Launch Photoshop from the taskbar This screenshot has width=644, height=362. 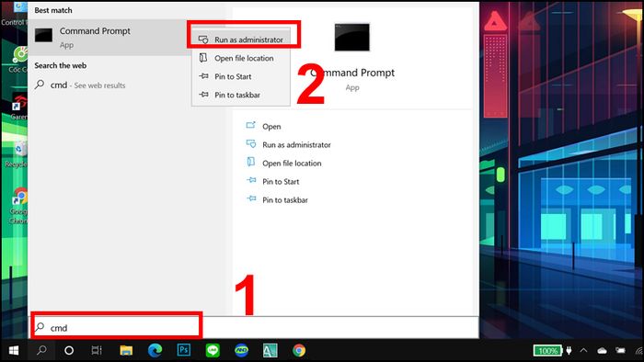click(184, 351)
